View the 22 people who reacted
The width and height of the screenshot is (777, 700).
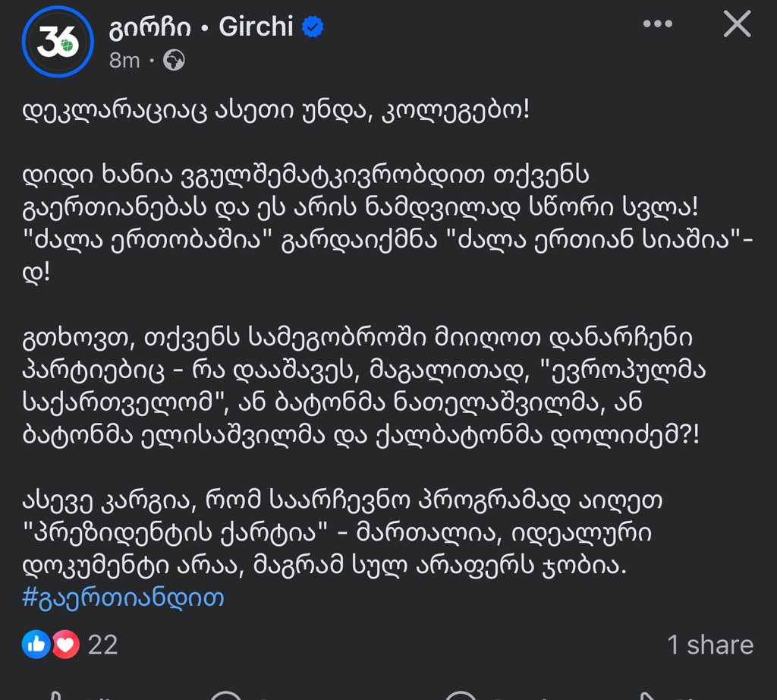coord(103,645)
